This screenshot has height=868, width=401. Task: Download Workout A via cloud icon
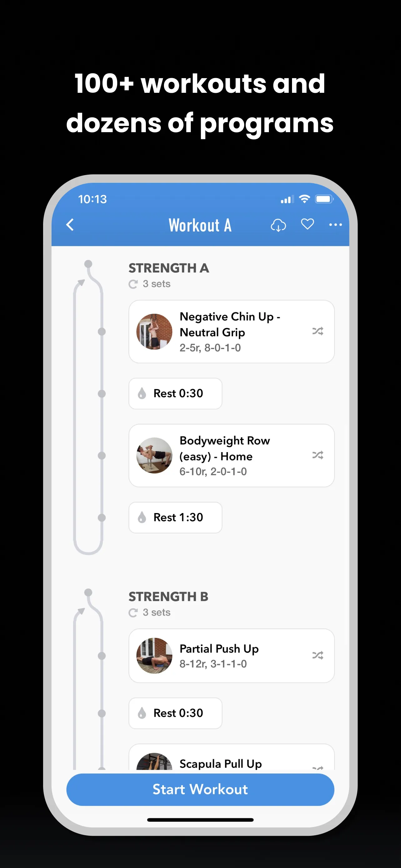click(278, 225)
